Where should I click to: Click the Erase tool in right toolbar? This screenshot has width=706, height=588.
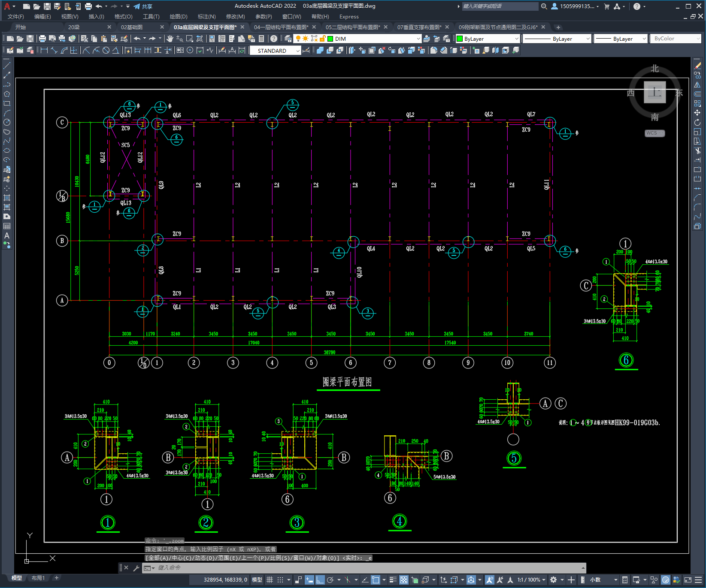coord(697,66)
